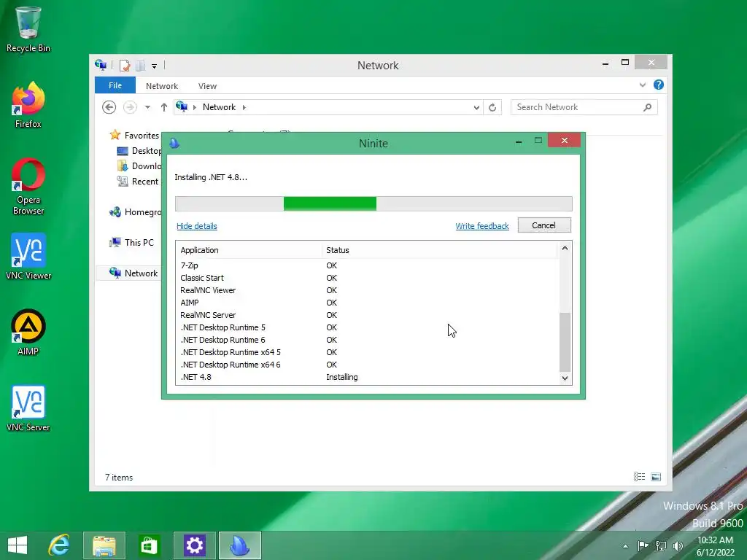
Task: Open the volume speaker icon
Action: (678, 545)
